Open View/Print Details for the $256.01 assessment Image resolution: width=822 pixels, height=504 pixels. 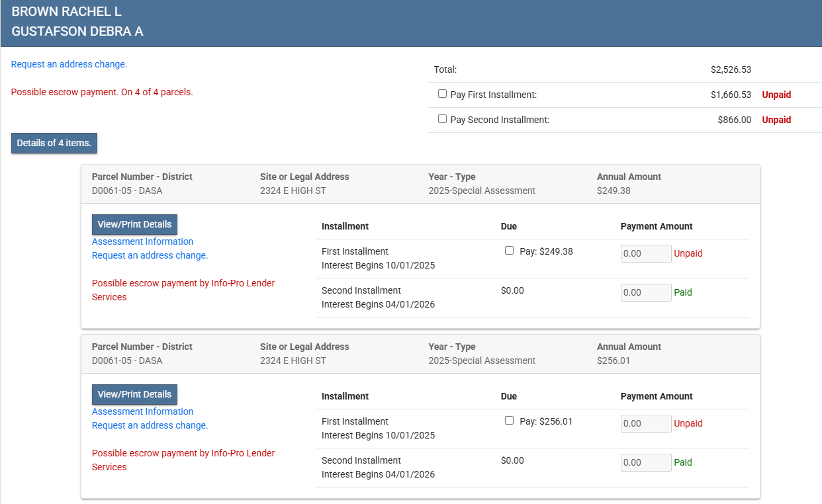click(x=134, y=394)
